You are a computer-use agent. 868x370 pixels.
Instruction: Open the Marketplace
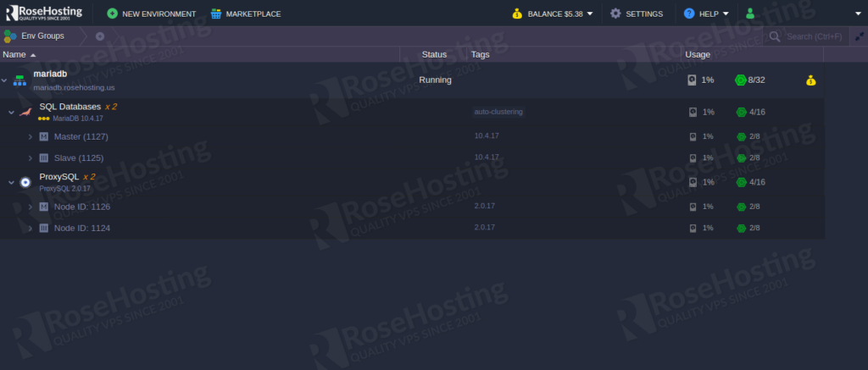click(x=245, y=14)
